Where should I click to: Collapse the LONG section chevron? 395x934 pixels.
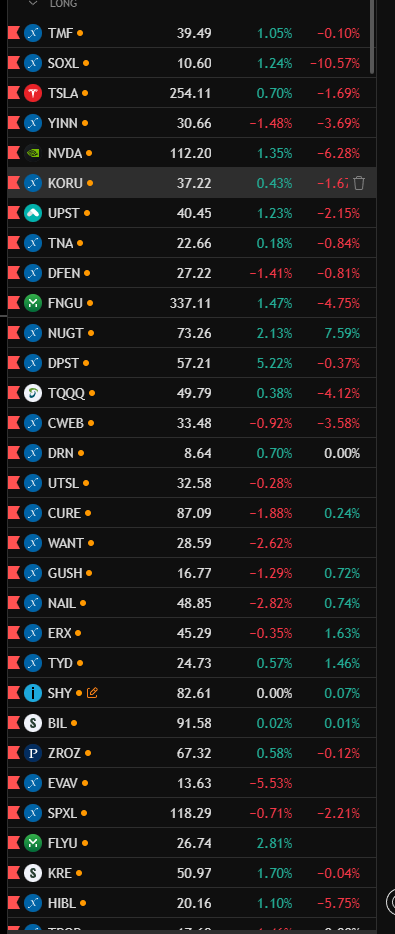[x=33, y=4]
